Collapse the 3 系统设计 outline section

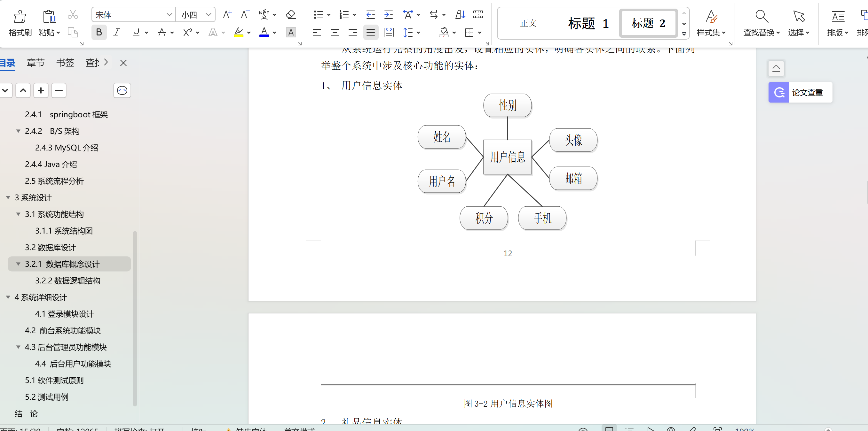click(8, 198)
